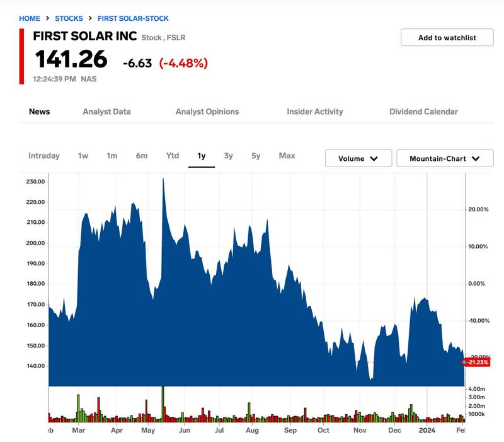The height and width of the screenshot is (442, 504).
Task: Go to the HOME breadcrumb link
Action: click(30, 18)
